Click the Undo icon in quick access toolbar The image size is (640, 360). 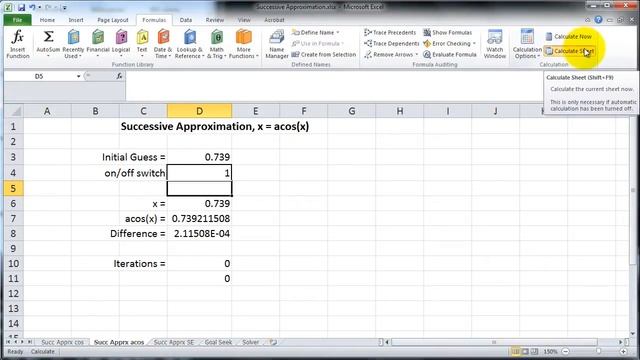(32, 7)
